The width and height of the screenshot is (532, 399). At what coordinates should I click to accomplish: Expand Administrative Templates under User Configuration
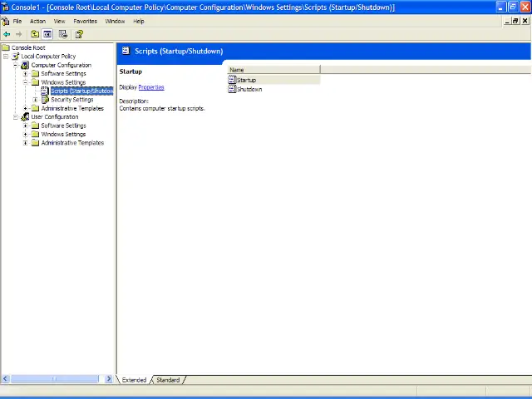coord(26,143)
